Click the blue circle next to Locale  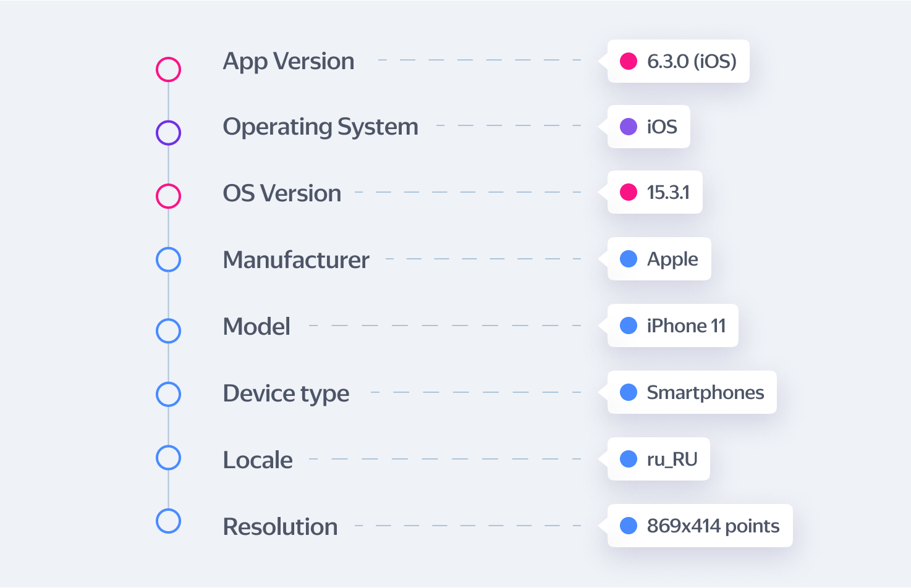coord(168,458)
